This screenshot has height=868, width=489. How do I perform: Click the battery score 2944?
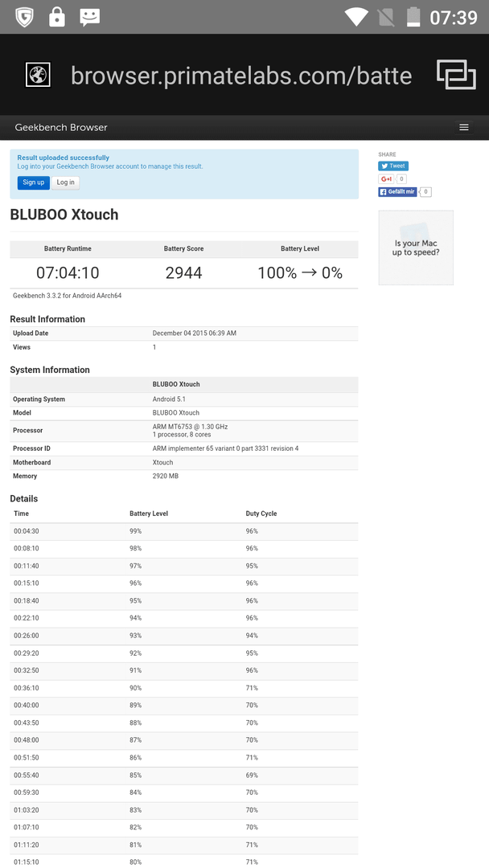[184, 273]
